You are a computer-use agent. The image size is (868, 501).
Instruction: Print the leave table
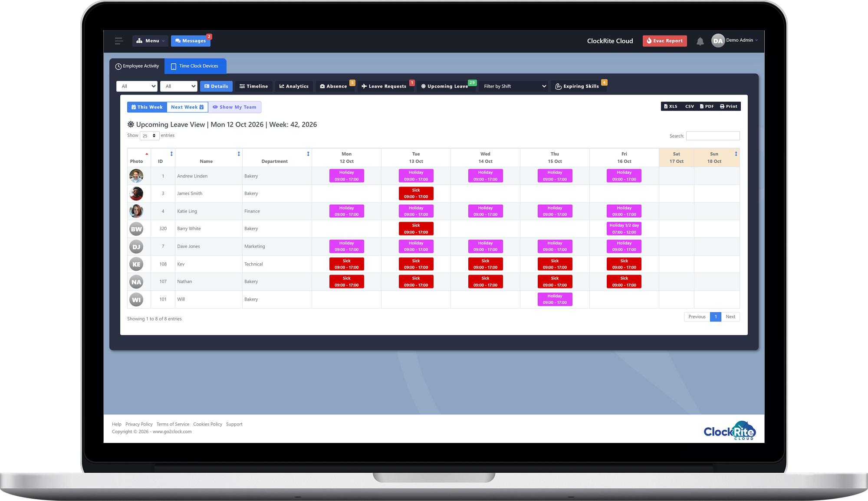[729, 106]
